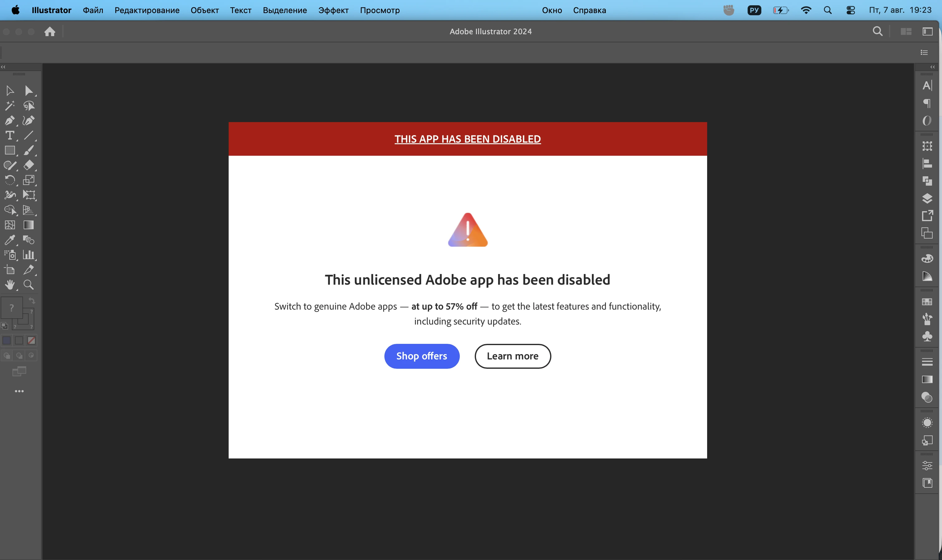942x560 pixels.
Task: Select the Pen tool
Action: pos(10,120)
